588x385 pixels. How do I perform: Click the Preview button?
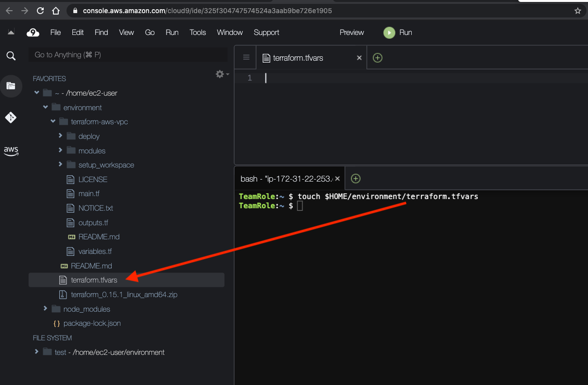tap(352, 33)
